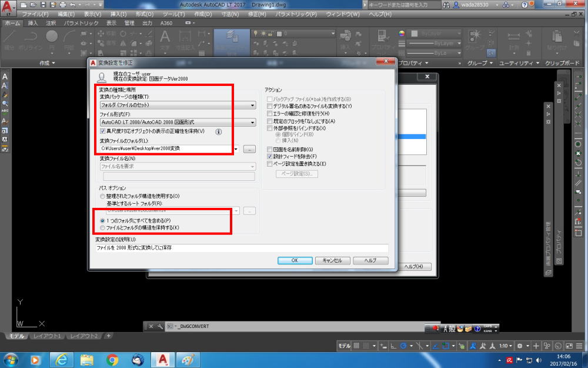Screen dimensions: 588x368
Task: Click the Windows Start button
Action: tap(10, 360)
